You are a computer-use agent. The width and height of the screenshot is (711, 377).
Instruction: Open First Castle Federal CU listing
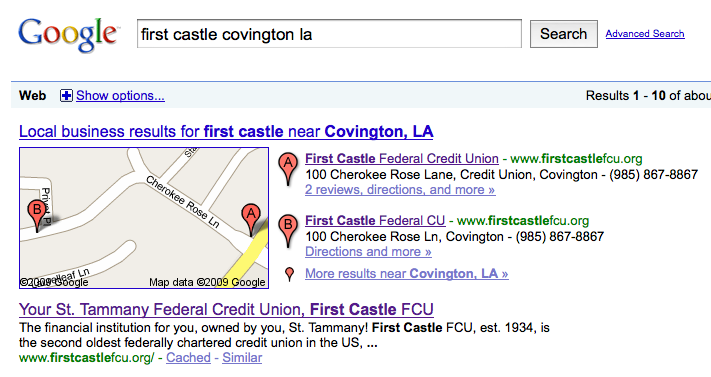click(x=375, y=220)
